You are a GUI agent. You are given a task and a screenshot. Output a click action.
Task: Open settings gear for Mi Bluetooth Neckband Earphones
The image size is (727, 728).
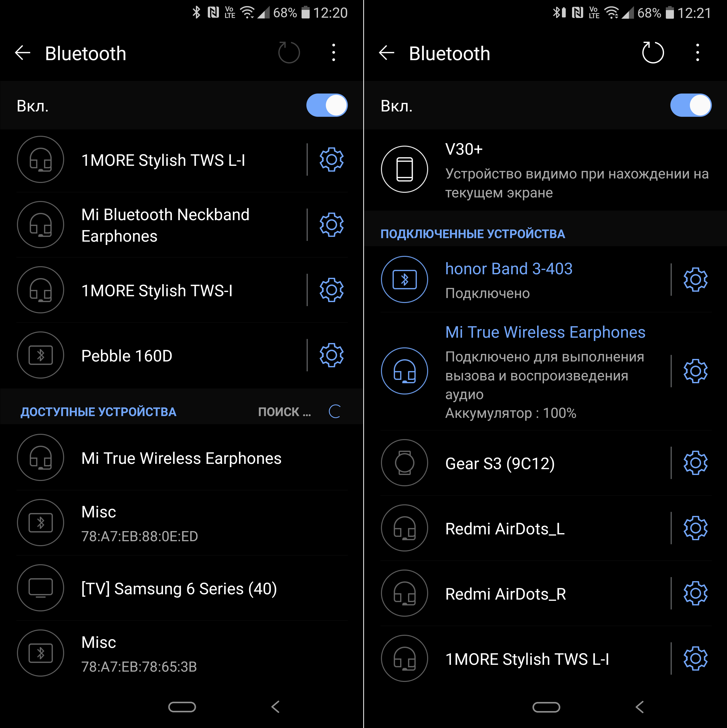click(x=331, y=224)
